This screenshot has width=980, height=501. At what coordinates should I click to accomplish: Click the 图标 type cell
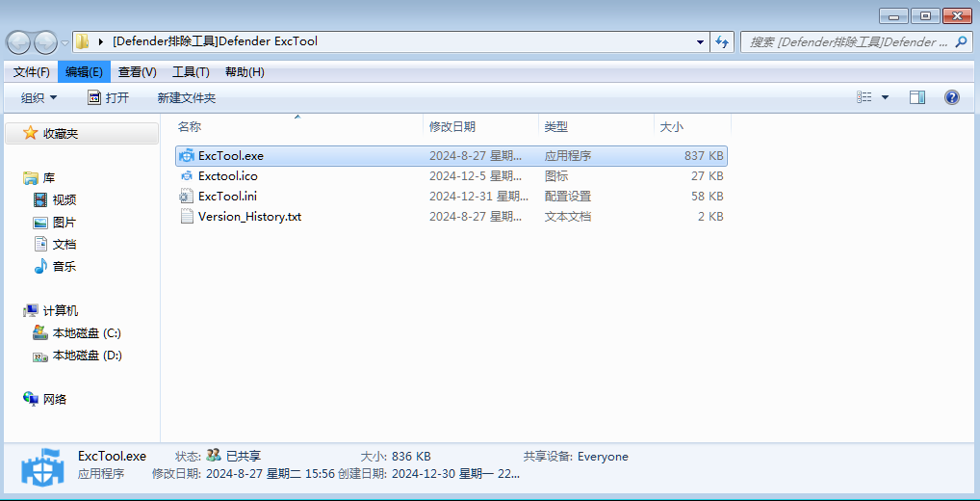[555, 176]
